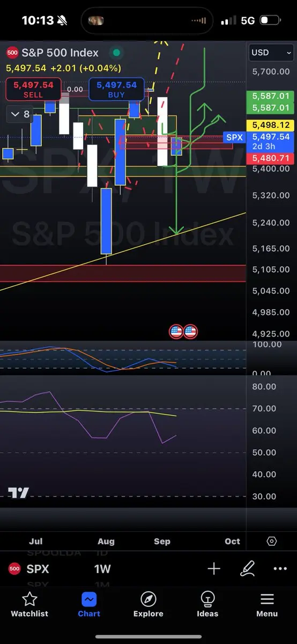Select the SPX price scale tag
Screen dimensions: 297x644
235,137
